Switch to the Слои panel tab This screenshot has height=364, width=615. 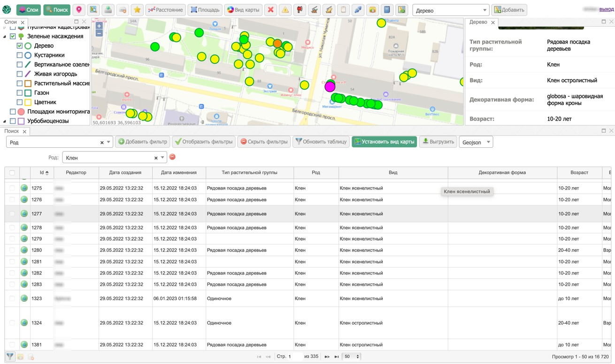point(10,22)
